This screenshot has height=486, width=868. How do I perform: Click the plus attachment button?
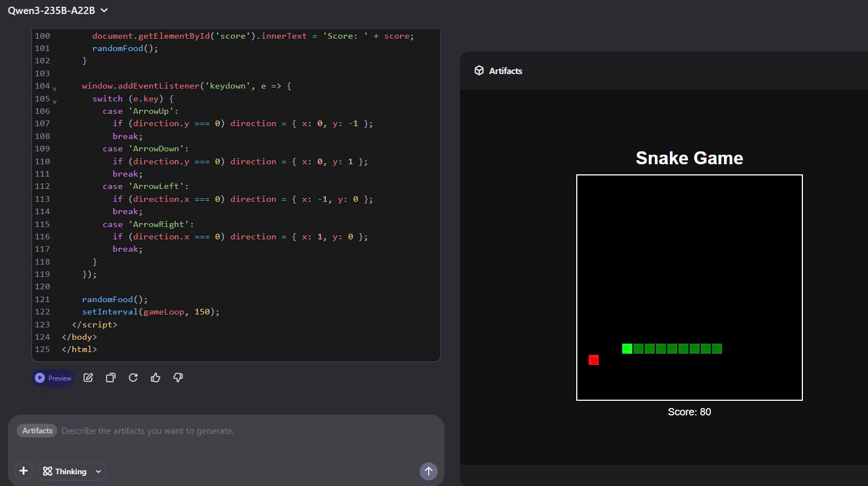point(24,471)
